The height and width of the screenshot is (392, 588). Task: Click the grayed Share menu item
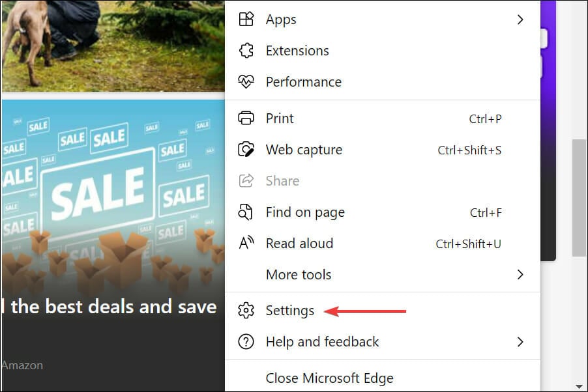[x=383, y=181]
